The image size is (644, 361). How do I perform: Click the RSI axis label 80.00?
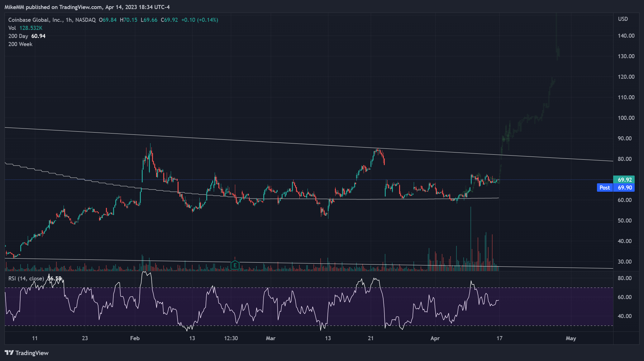tap(625, 278)
